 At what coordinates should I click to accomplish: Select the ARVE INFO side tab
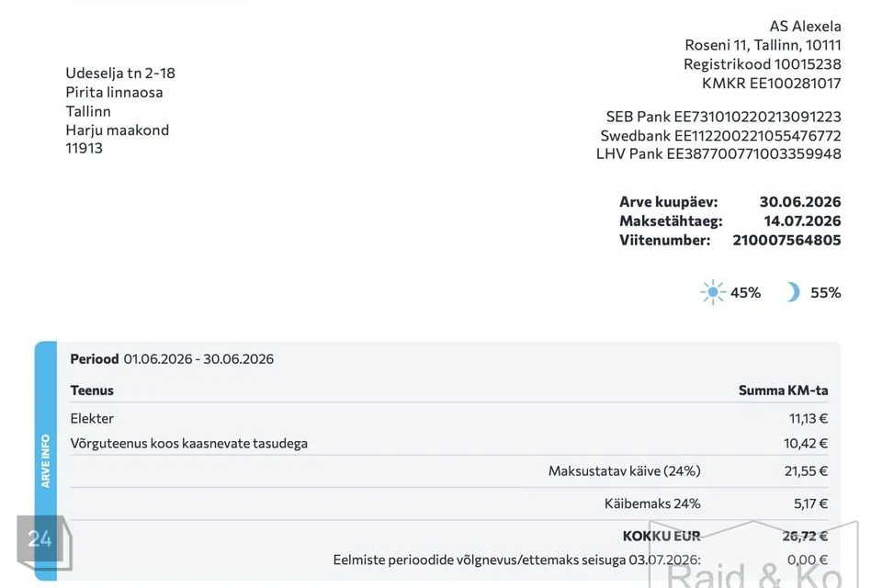(x=46, y=460)
